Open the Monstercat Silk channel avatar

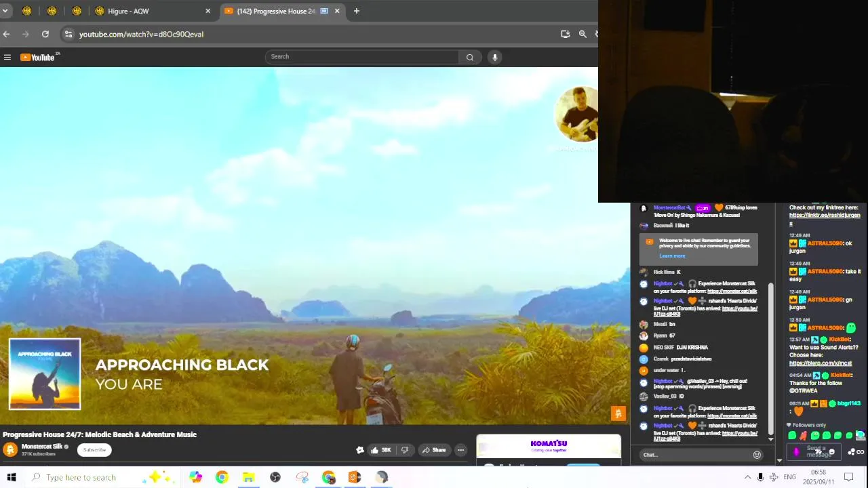point(10,450)
